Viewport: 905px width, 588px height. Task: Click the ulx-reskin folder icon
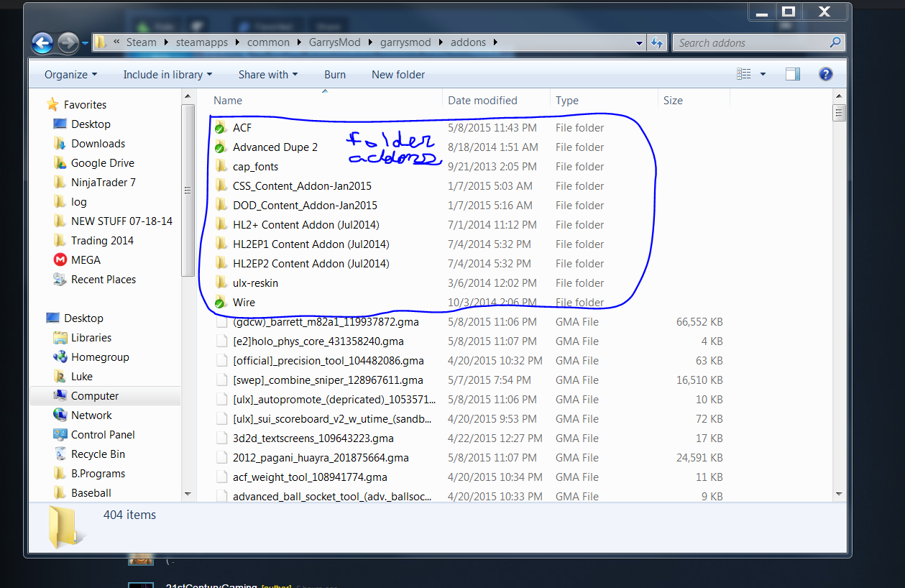(220, 283)
